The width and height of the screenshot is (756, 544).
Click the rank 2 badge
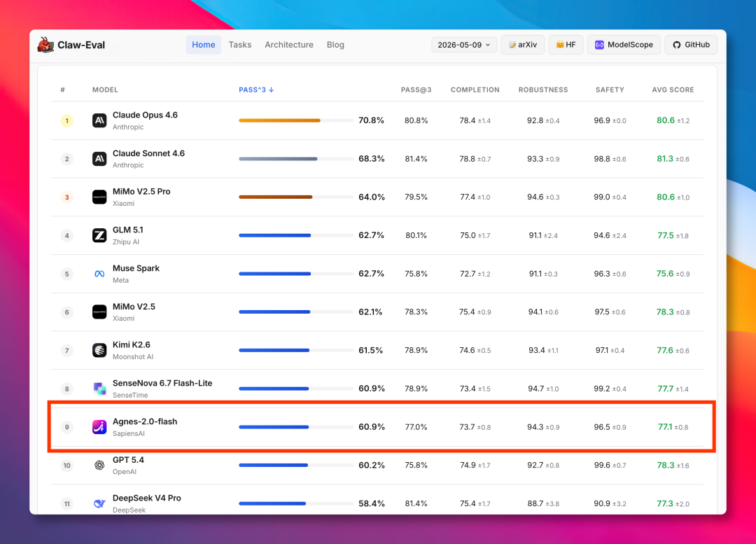[x=67, y=159]
